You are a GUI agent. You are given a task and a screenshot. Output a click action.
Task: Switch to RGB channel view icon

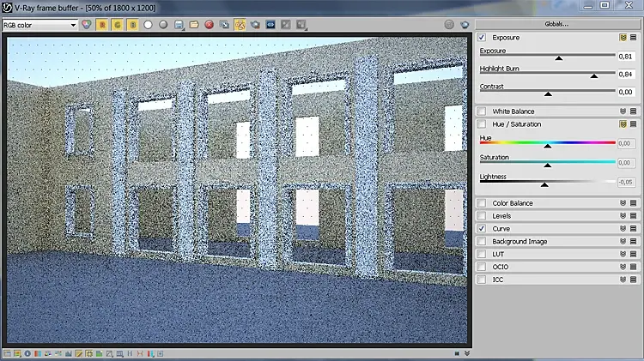(x=86, y=25)
